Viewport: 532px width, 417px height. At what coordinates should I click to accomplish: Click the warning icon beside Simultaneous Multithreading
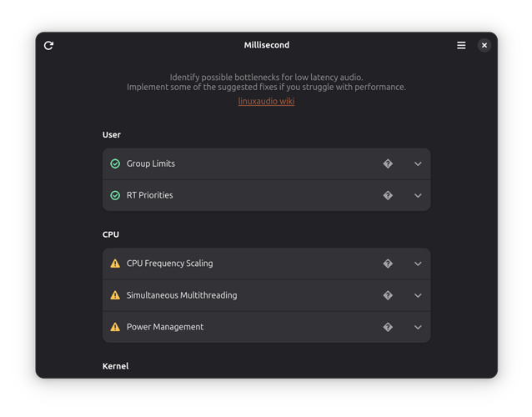[115, 295]
